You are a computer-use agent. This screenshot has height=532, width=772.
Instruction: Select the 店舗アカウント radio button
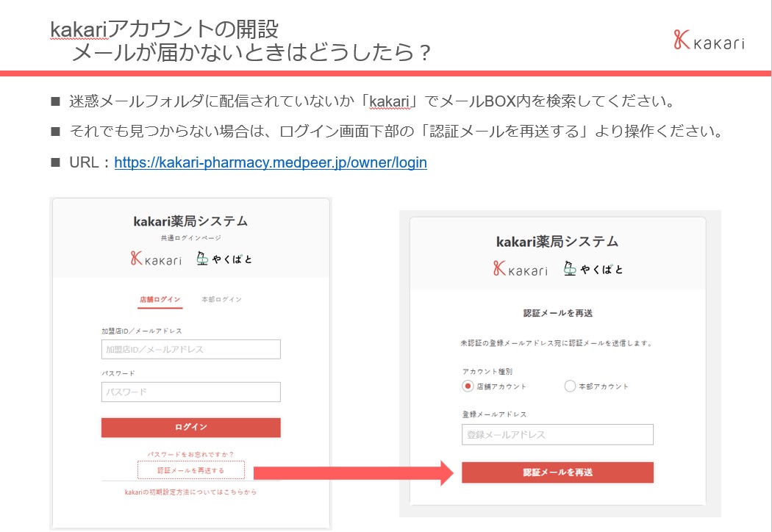[468, 387]
